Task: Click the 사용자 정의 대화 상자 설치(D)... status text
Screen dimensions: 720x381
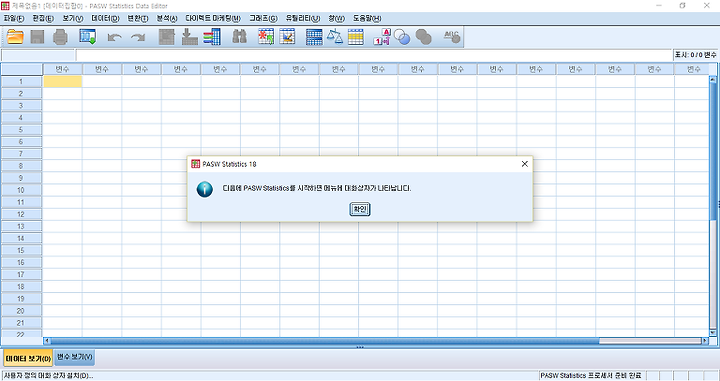Action: tap(48, 375)
